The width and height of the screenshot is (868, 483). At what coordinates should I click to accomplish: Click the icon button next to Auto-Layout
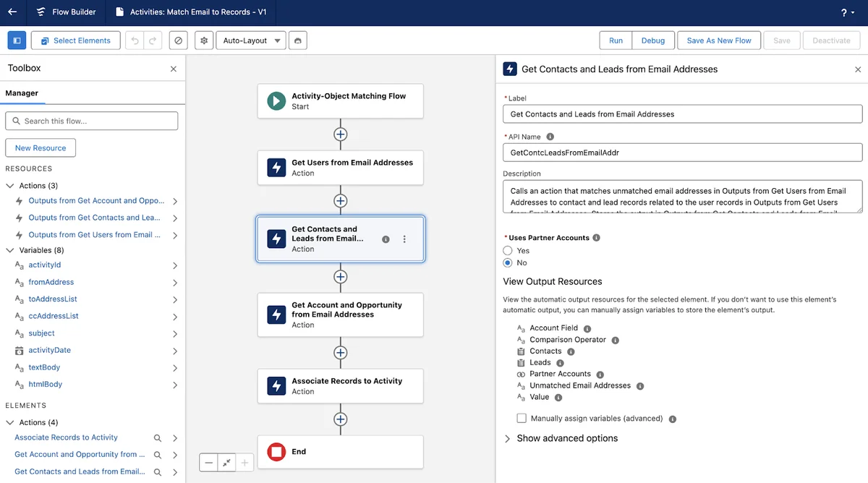tap(297, 40)
